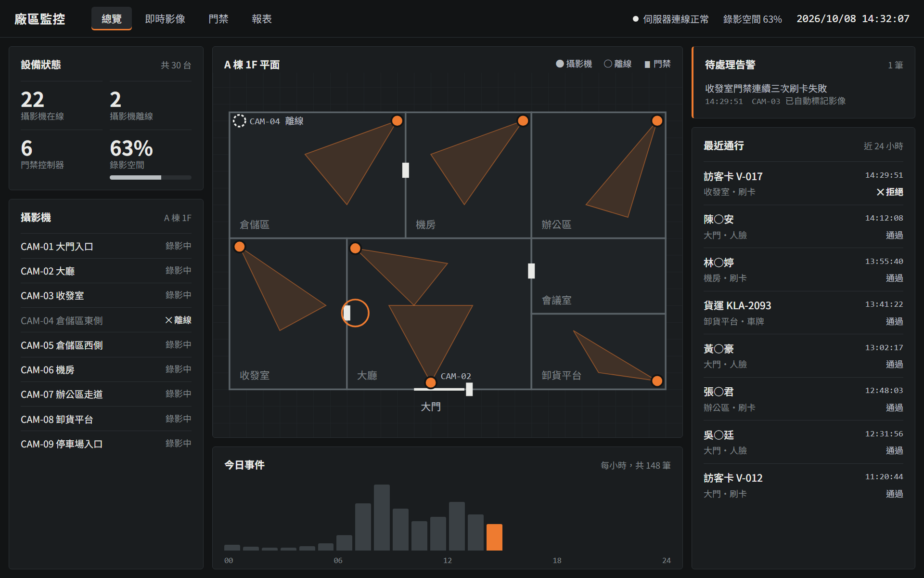The width and height of the screenshot is (924, 578).
Task: Click the 大門 door access marker
Action: coord(469,389)
